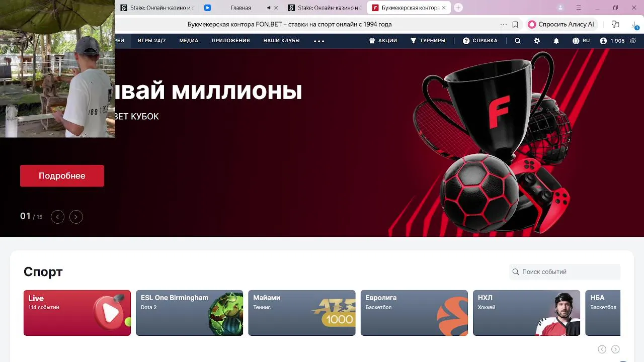Hide balance with crossed-eye icon
Viewport: 644px width, 362px height.
click(x=633, y=41)
